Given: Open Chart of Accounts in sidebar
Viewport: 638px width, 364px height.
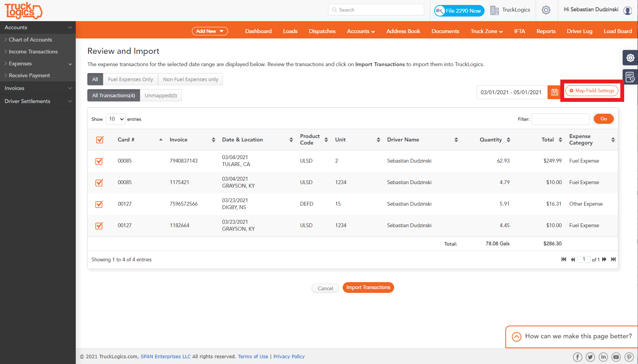Looking at the screenshot, I should [x=30, y=40].
